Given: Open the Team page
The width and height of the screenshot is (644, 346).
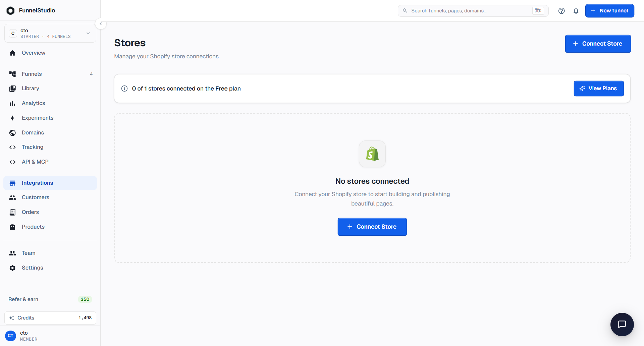Looking at the screenshot, I should 50,253.
